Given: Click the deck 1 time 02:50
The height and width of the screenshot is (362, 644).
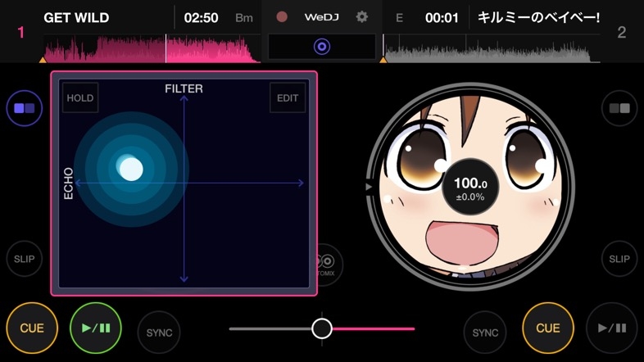Looking at the screenshot, I should pyautogui.click(x=201, y=18).
